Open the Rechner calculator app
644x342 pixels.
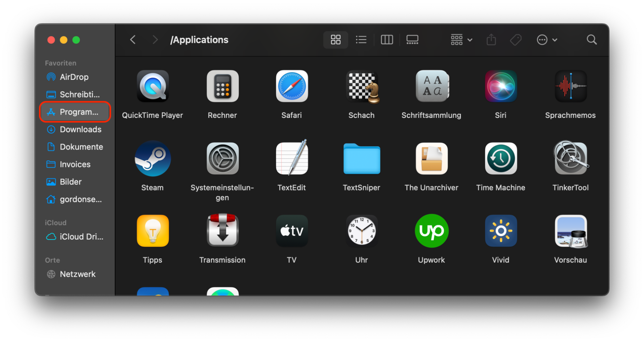222,86
